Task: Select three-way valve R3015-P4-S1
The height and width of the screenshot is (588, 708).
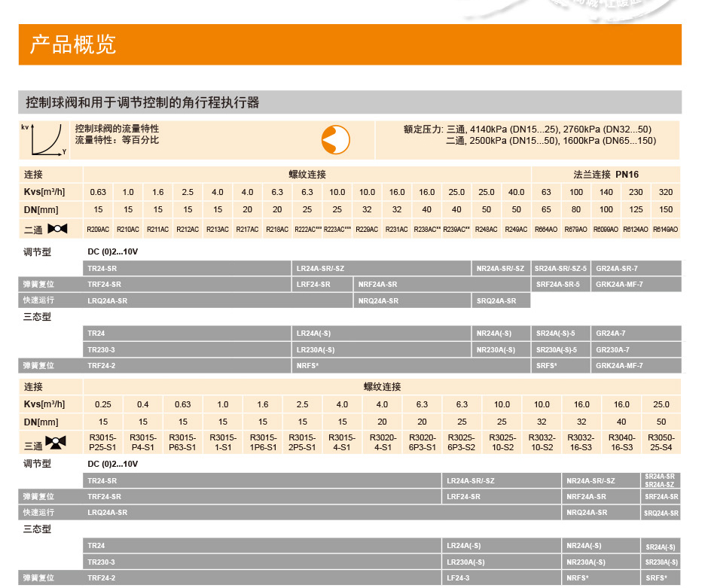Action: point(142,443)
